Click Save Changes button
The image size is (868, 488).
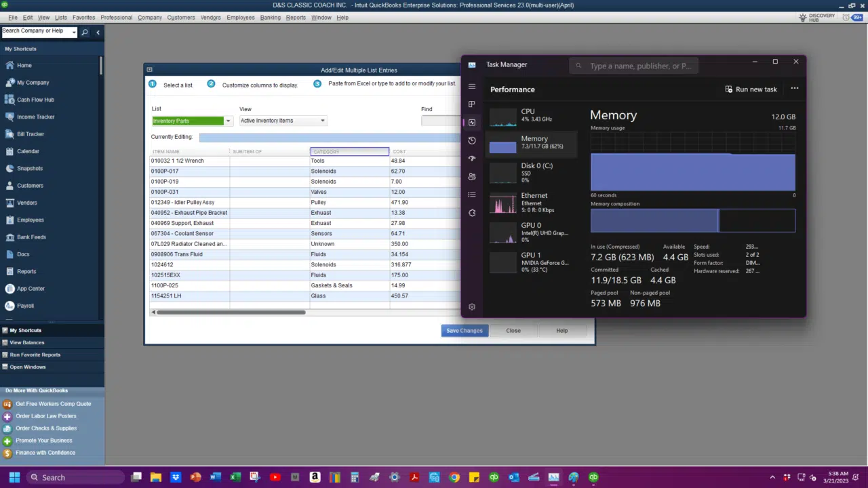click(465, 331)
